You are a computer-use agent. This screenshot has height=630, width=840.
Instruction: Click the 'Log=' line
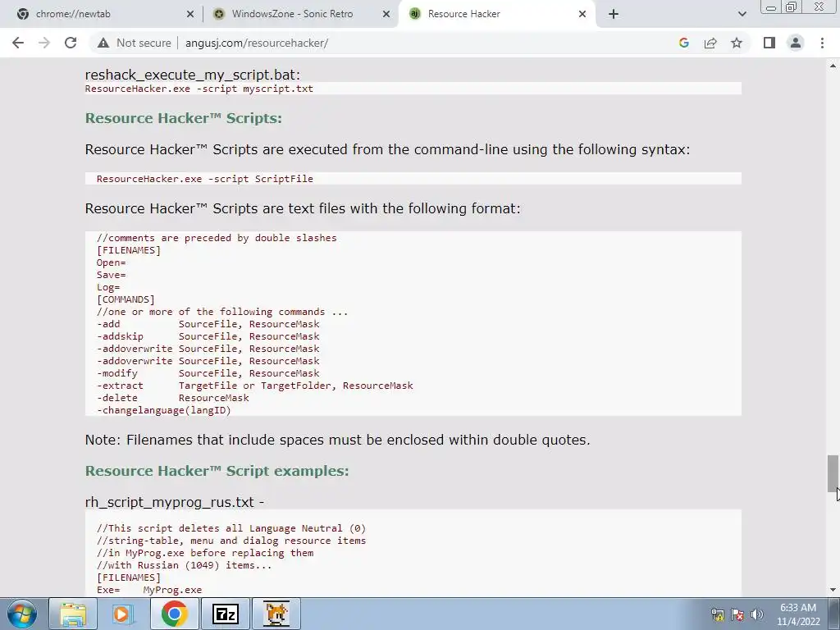(108, 287)
